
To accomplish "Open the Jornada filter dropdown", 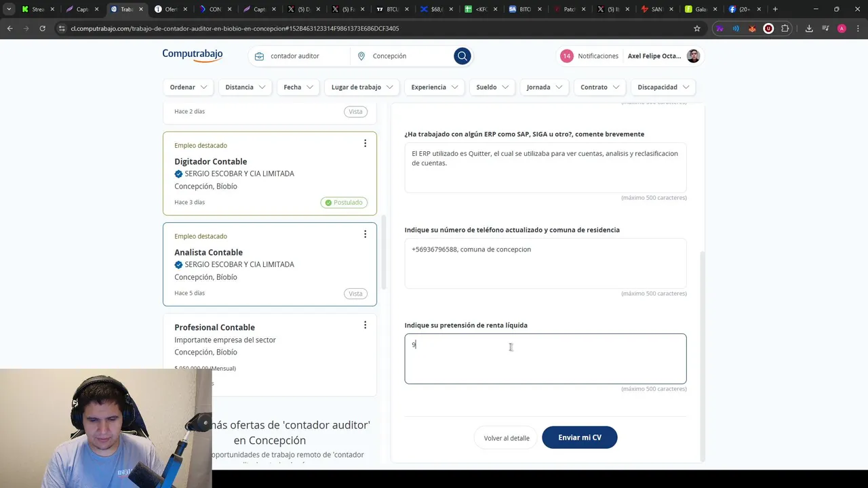I will click(545, 87).
